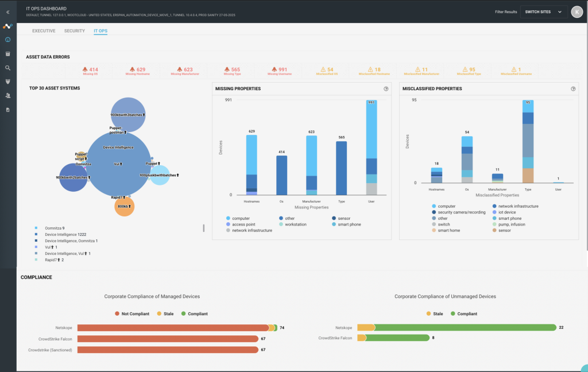Toggle the network infrastructure legend in Misclassified Properties
The image size is (588, 372).
515,206
